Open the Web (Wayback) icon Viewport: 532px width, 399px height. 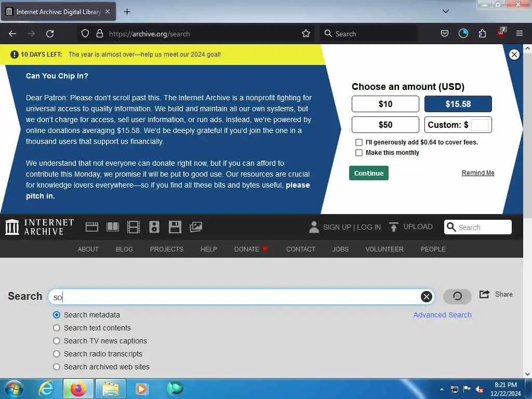click(91, 227)
